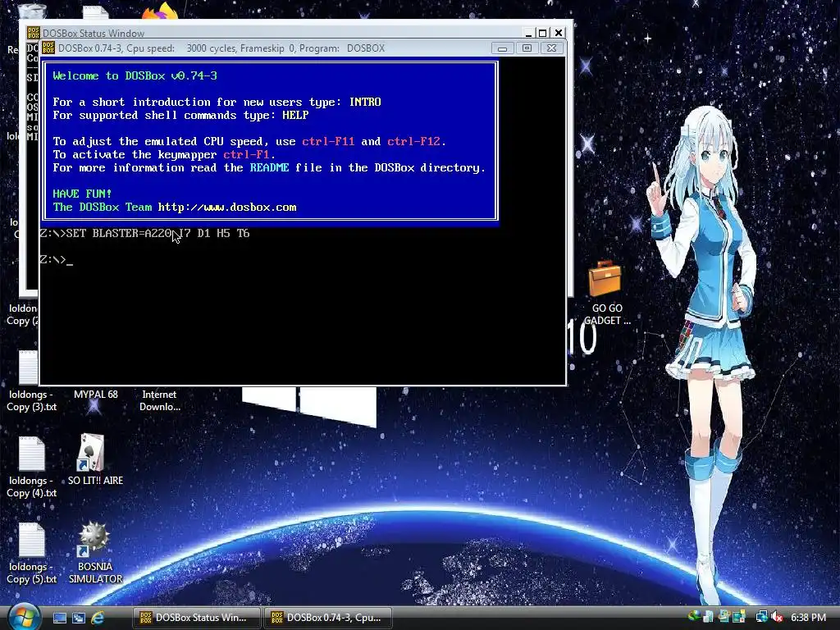The height and width of the screenshot is (630, 840).
Task: Click 'Welcome to DOSBox v0.74-3' heading
Action: (135, 76)
